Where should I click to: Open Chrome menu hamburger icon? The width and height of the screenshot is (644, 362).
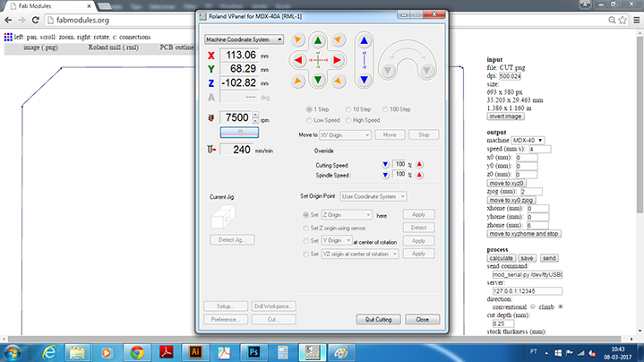click(x=637, y=20)
